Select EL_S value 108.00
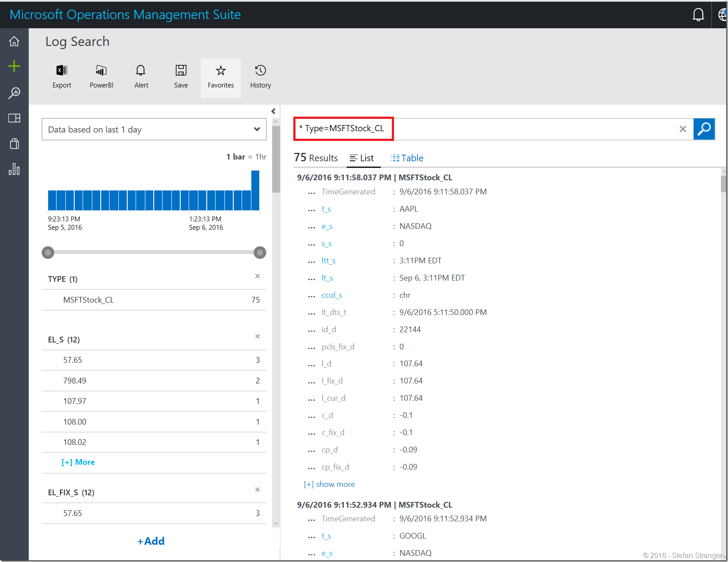Screen dimensions: 728x562 (154, 422)
